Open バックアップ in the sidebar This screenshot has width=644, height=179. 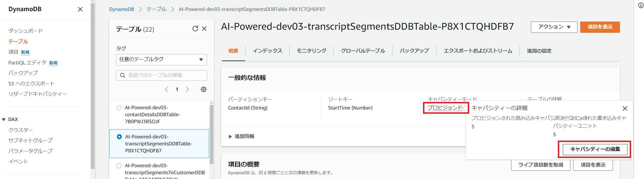(23, 73)
